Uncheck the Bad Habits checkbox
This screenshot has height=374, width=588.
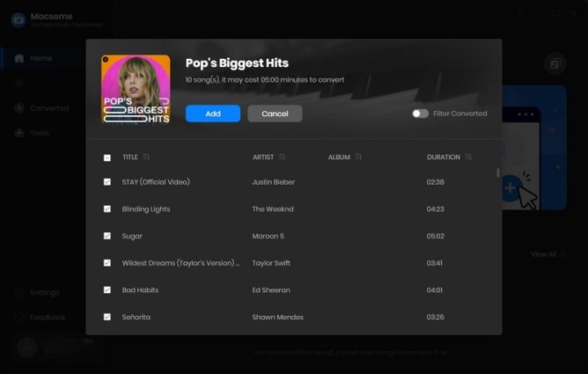pos(107,290)
